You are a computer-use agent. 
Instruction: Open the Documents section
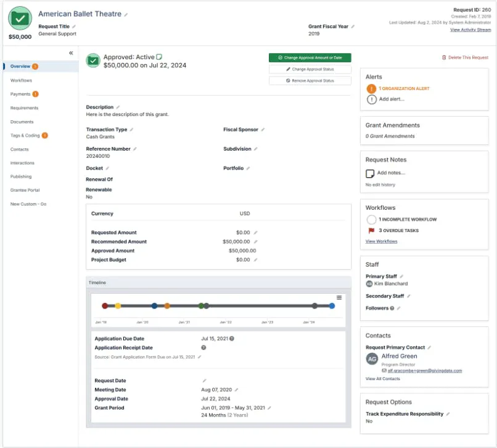click(22, 122)
